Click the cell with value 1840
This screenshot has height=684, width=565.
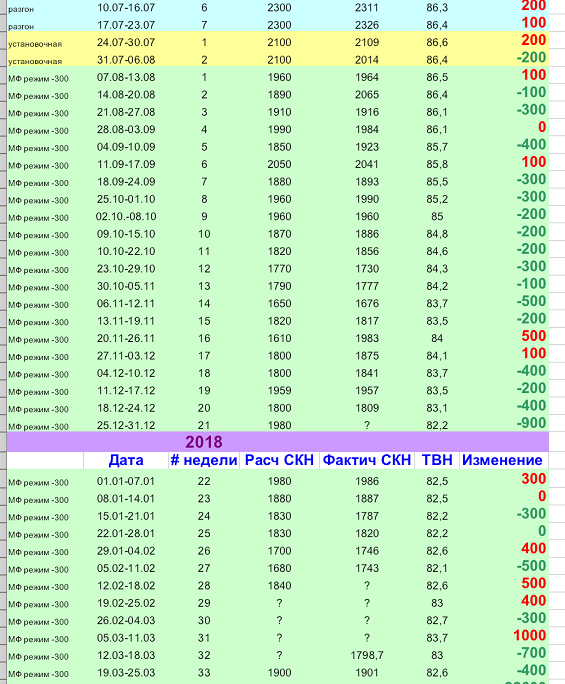tap(279, 586)
